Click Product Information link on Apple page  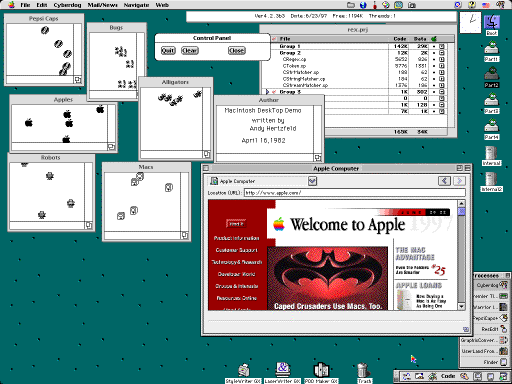coord(236,238)
